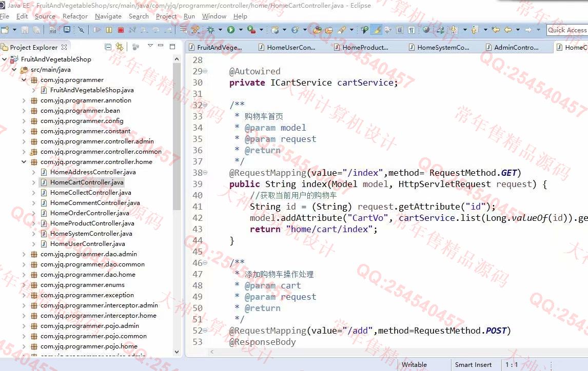
Task: Click Collapse All in Project Explorer
Action: tap(108, 47)
